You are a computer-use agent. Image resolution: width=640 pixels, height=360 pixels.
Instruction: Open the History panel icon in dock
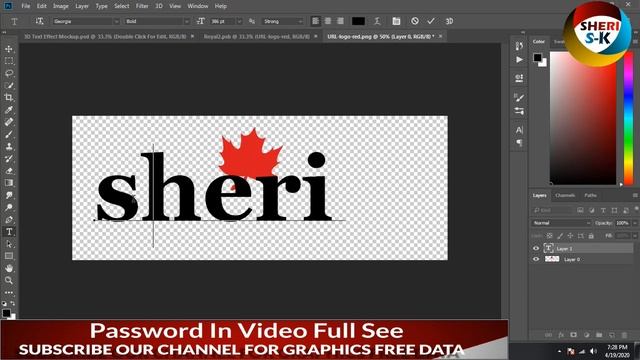519,46
